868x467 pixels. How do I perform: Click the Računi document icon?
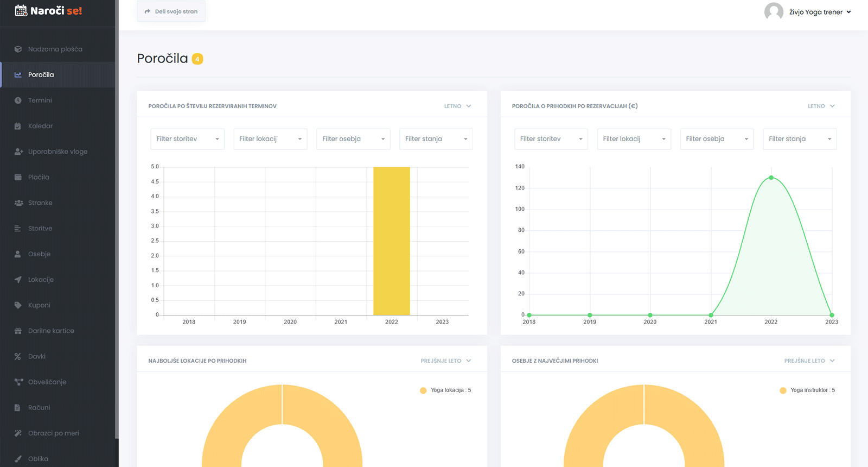[18, 407]
